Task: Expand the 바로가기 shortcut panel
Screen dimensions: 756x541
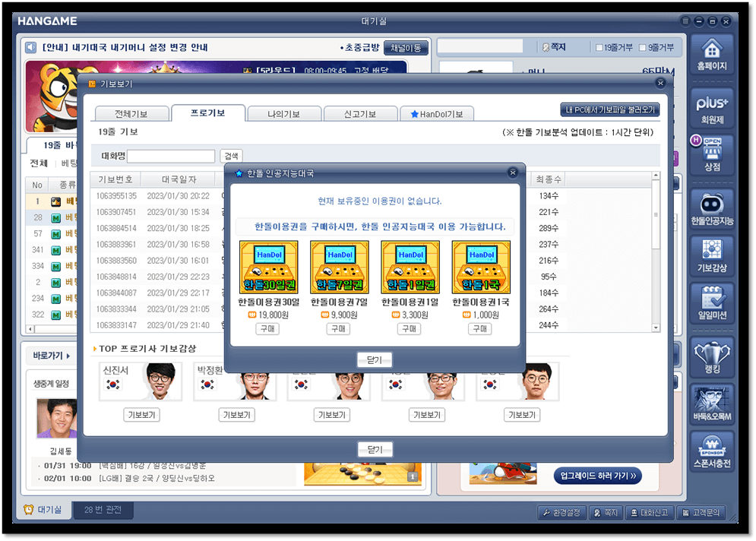Action: (51, 357)
